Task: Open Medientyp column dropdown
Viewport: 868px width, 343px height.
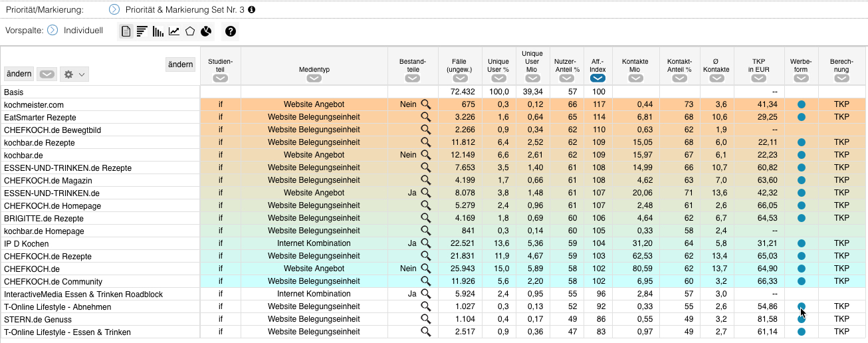Action: (314, 78)
